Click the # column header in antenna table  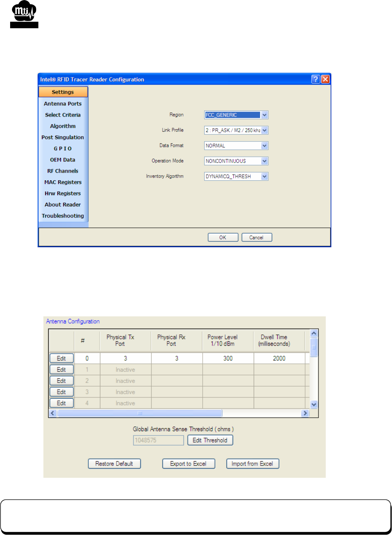(x=87, y=340)
